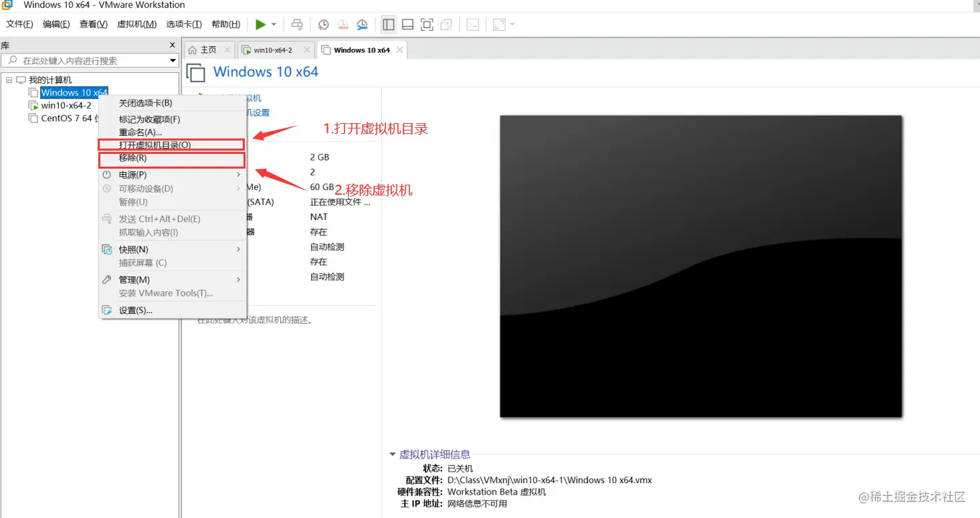The height and width of the screenshot is (518, 980).
Task: Select Windows 10 x64 in the library tree
Action: click(x=74, y=92)
